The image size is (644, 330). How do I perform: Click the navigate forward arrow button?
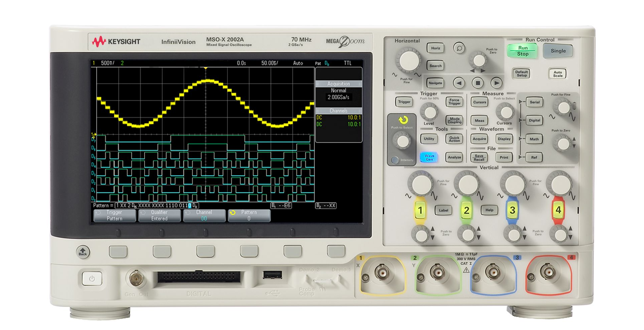[496, 83]
